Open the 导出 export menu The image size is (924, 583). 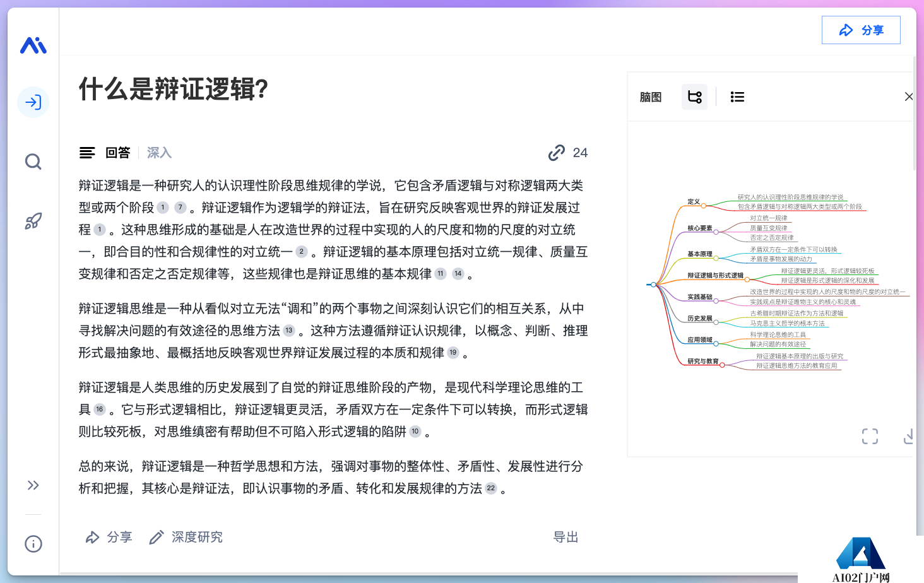[566, 537]
